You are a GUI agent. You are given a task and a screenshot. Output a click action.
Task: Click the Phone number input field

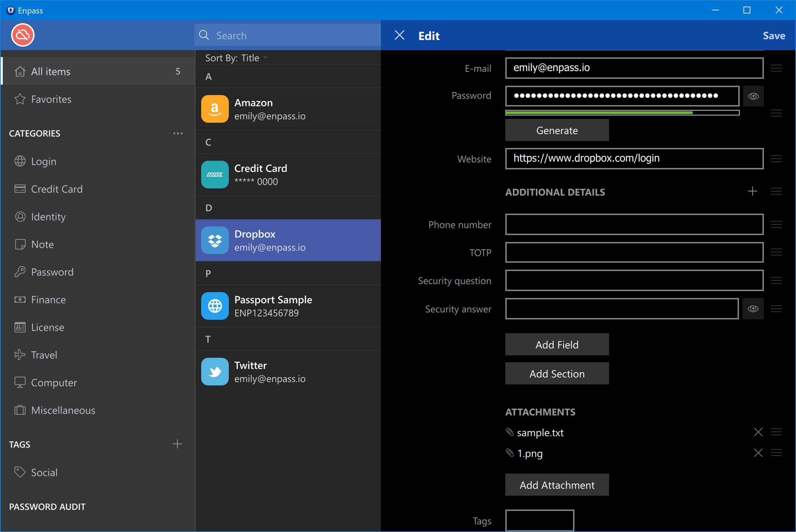pos(634,224)
